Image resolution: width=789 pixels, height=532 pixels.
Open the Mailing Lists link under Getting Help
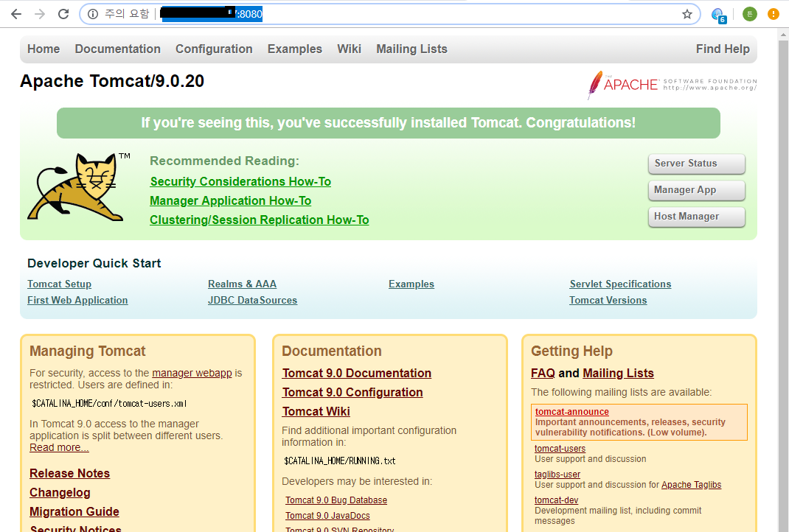(618, 373)
